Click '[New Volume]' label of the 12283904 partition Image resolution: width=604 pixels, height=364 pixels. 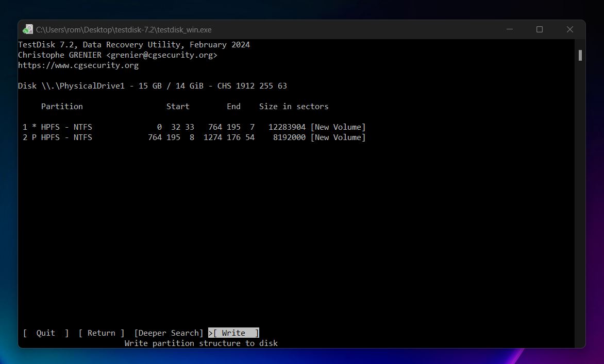pyautogui.click(x=338, y=127)
